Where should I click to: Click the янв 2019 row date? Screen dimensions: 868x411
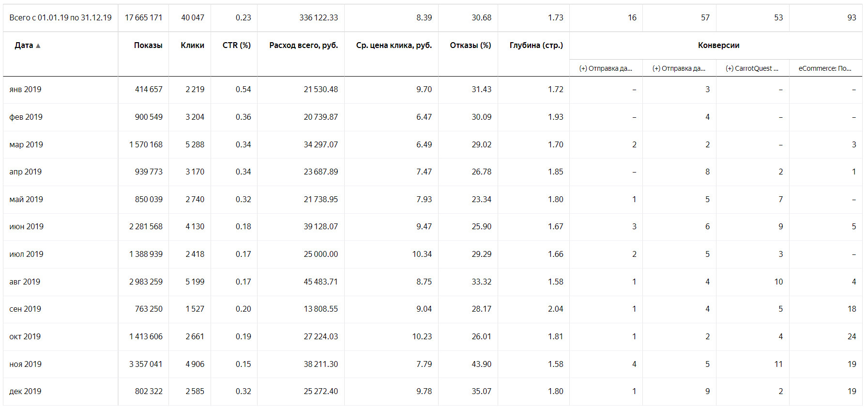(25, 89)
